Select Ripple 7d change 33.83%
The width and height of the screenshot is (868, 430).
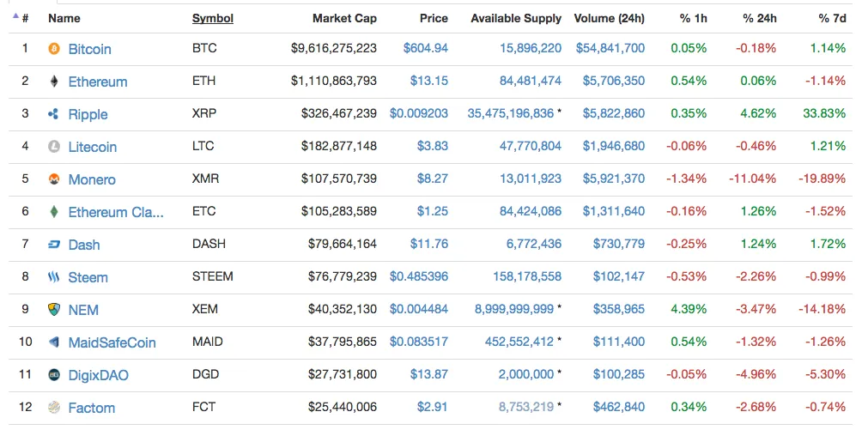click(824, 113)
